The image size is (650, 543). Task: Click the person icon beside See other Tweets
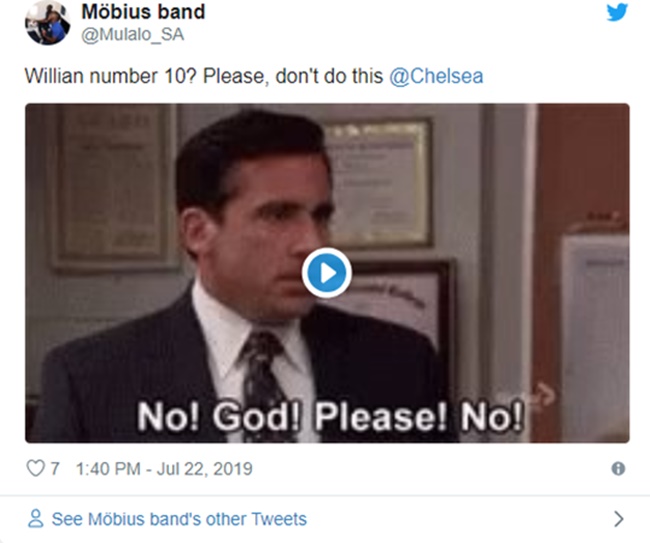36,519
